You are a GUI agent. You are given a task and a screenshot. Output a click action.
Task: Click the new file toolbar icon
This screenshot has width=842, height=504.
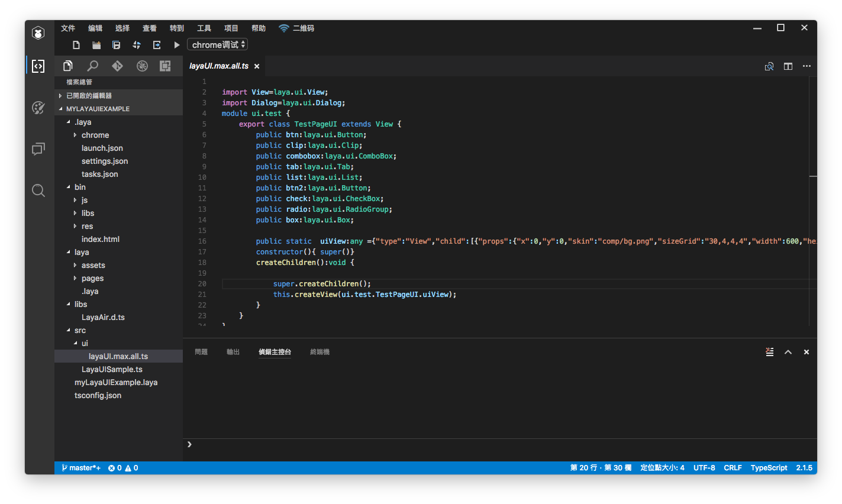point(76,45)
